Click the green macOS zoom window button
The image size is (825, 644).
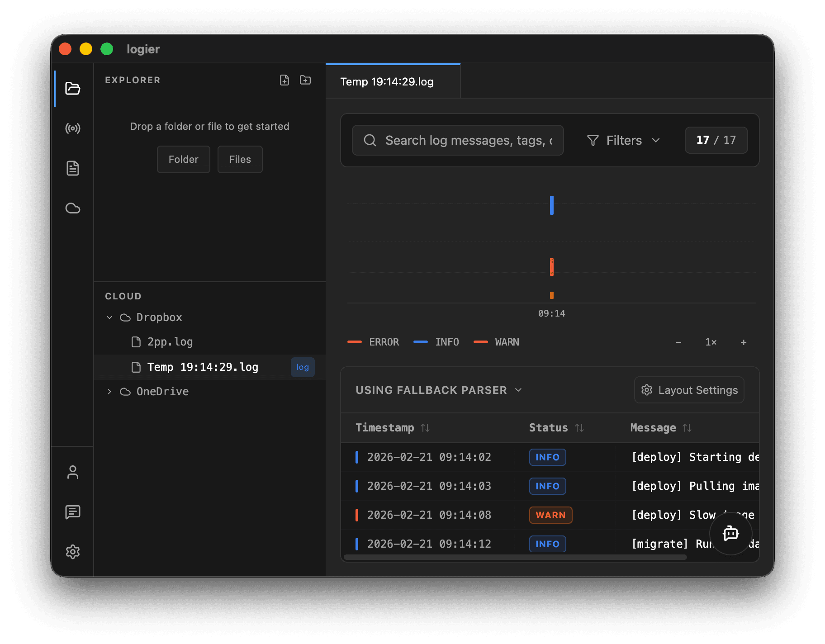(x=107, y=49)
